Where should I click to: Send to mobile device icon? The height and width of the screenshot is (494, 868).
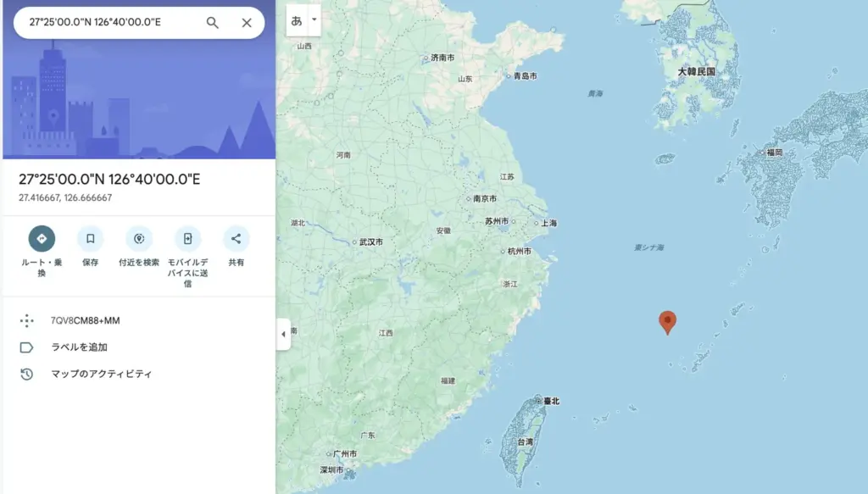[187, 238]
